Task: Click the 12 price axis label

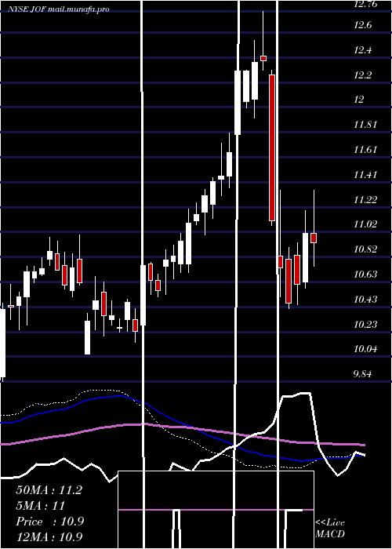Action: [359, 100]
